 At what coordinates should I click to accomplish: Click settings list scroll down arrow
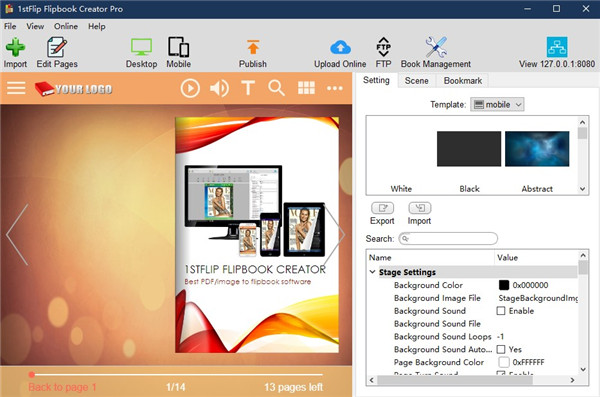[x=583, y=369]
